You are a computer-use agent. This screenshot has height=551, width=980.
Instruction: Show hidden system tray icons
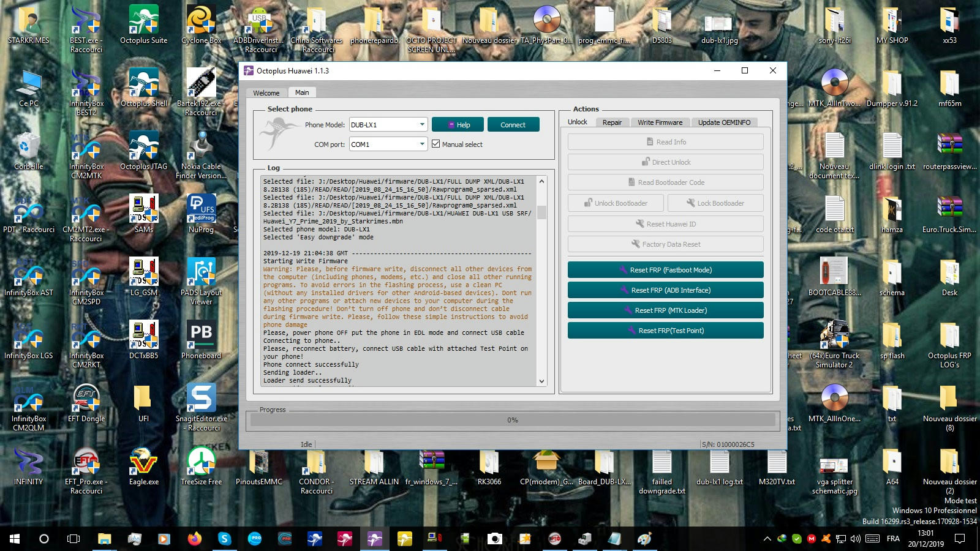pos(767,539)
